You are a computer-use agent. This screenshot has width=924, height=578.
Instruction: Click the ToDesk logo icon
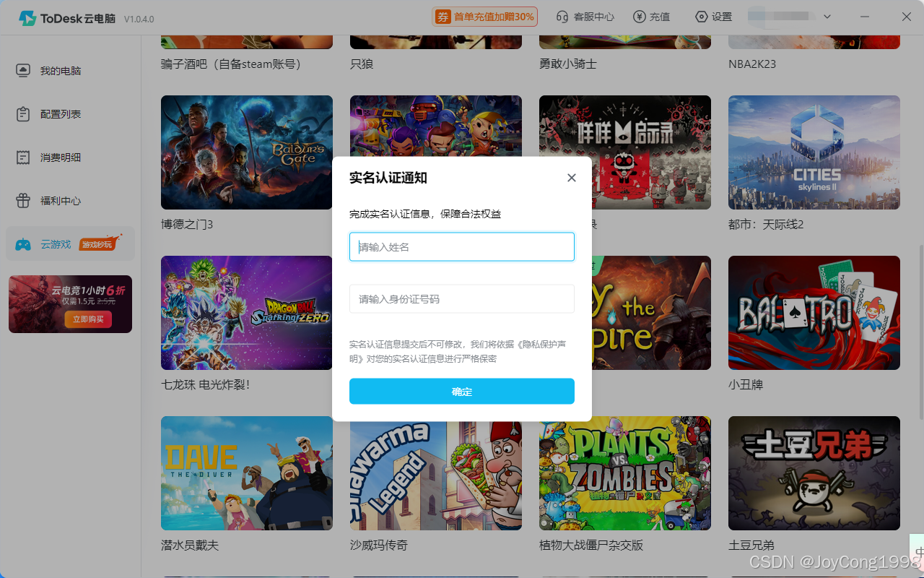pos(27,18)
